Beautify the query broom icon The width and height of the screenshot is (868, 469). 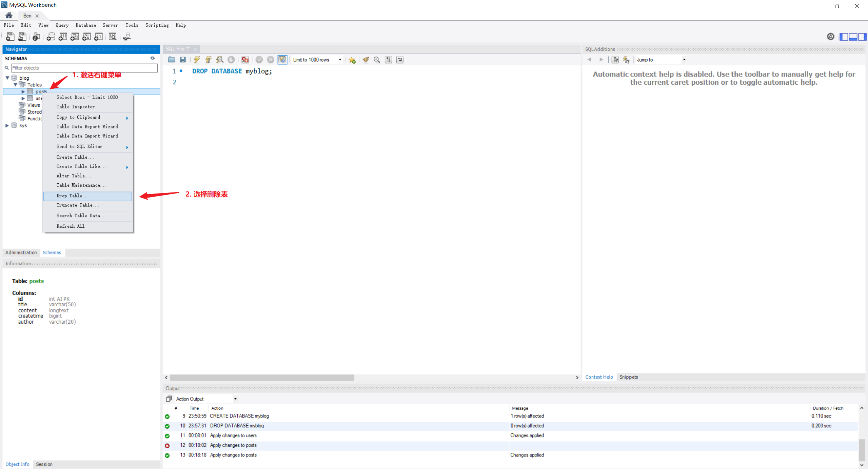pos(366,60)
